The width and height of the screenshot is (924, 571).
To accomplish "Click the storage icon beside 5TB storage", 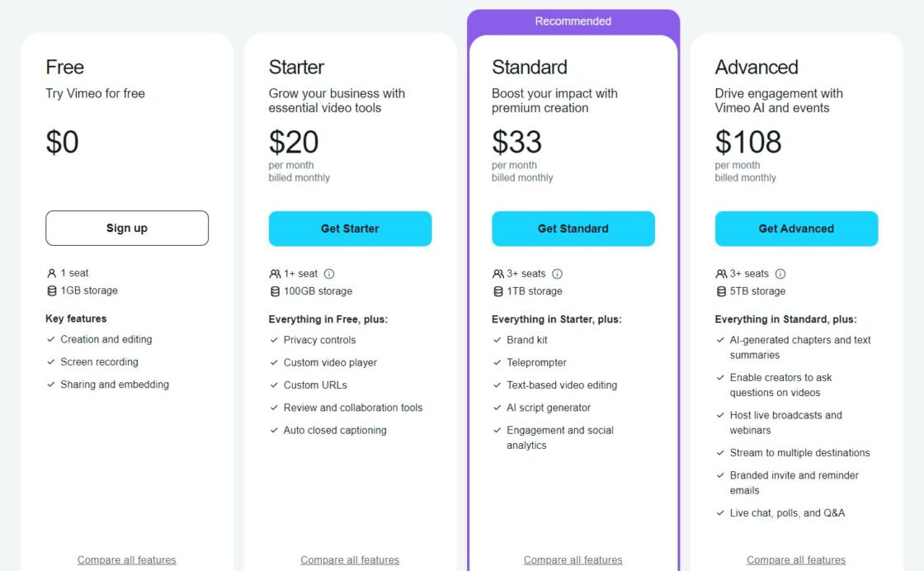I will point(719,290).
